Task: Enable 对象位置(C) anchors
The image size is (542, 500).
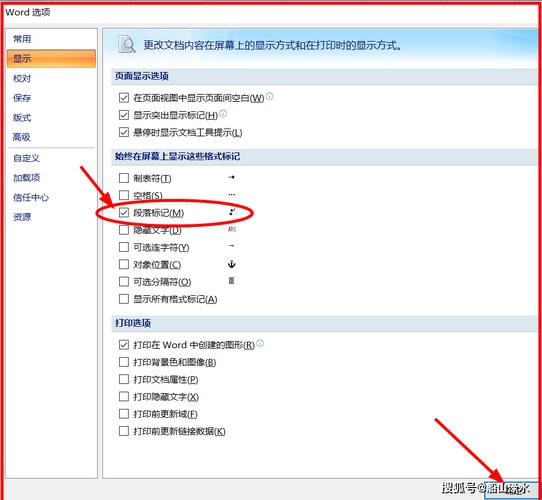Action: click(124, 264)
